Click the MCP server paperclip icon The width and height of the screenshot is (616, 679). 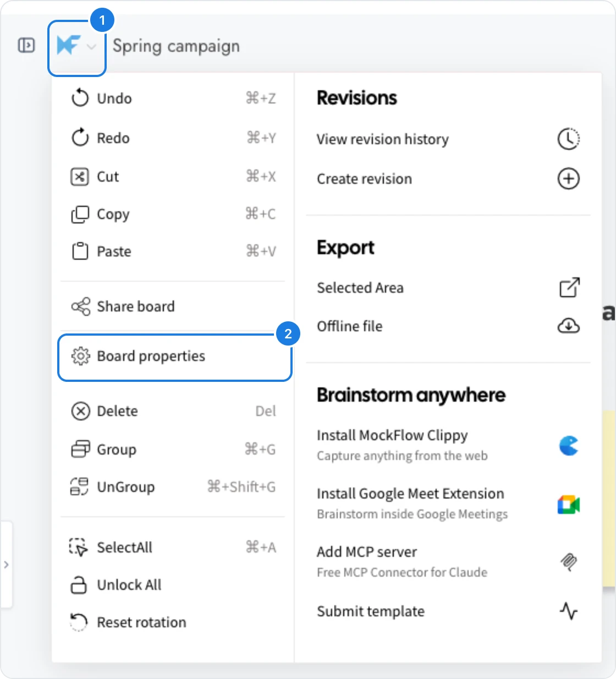569,562
